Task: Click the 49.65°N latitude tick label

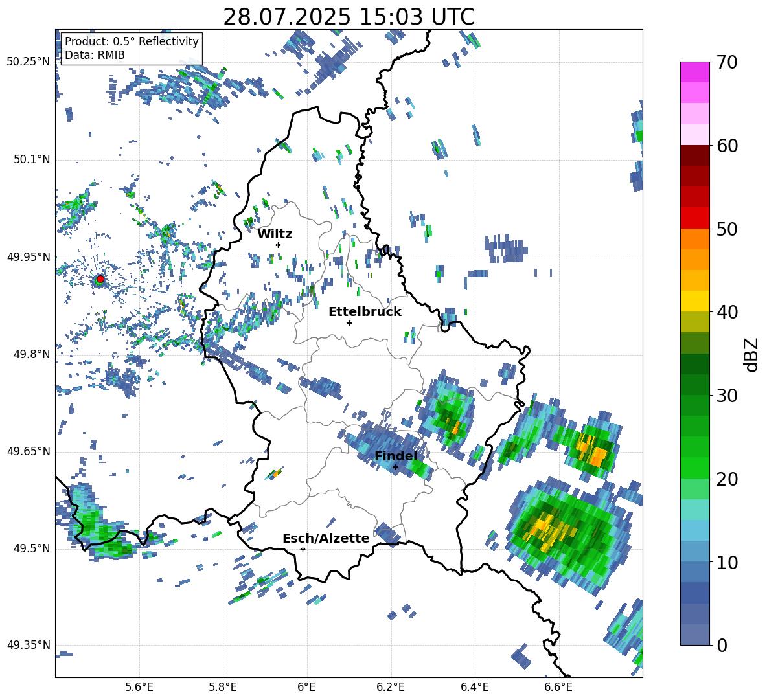Action: click(x=29, y=451)
